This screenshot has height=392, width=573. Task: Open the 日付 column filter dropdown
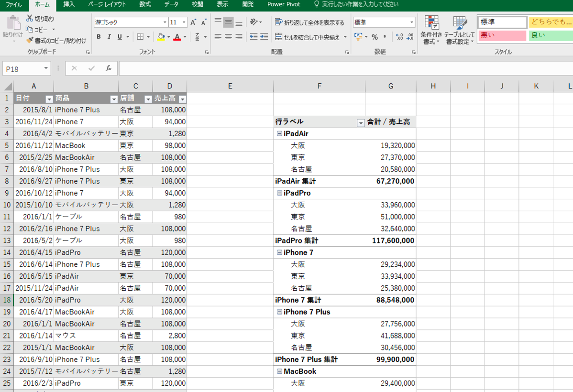pyautogui.click(x=49, y=99)
